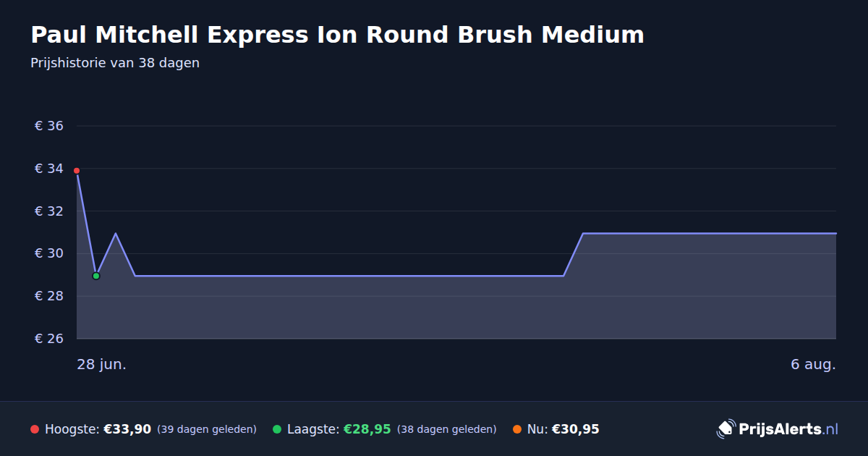868x456 pixels.
Task: Click the red Hoogste legend dot
Action: 35,429
